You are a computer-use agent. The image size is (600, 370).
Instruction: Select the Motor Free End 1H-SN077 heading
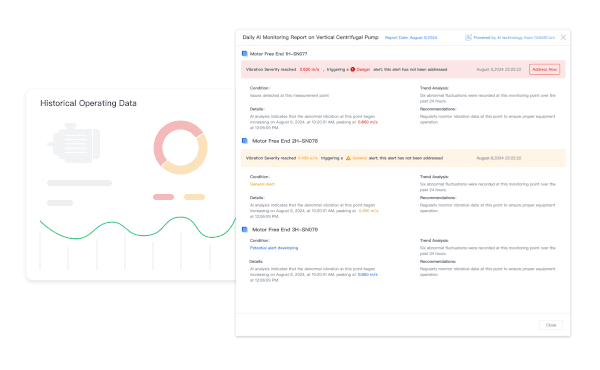click(x=278, y=54)
